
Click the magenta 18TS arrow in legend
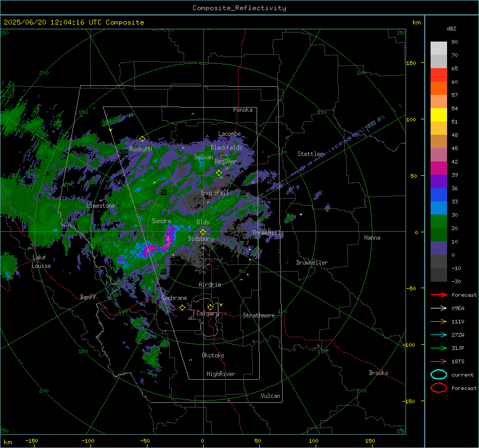439,362
